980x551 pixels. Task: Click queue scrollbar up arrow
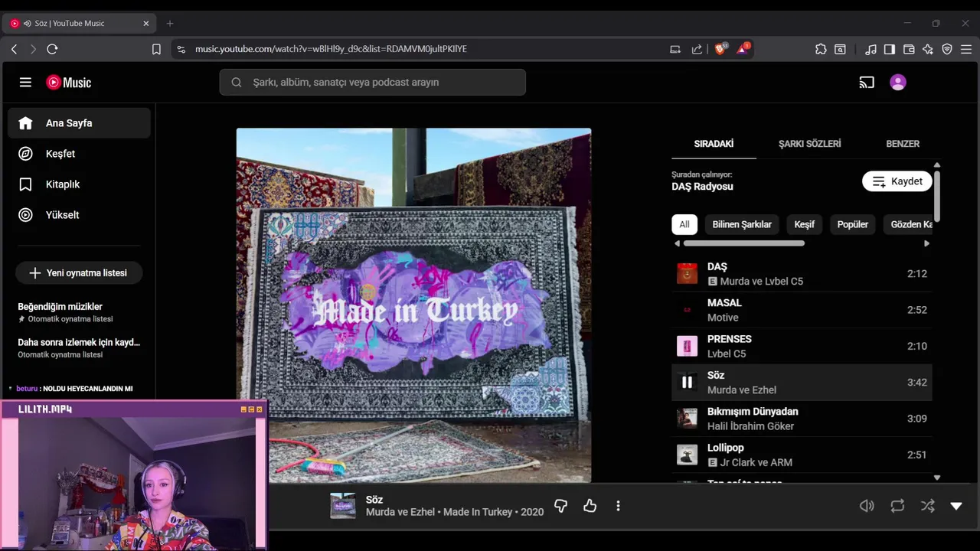(x=936, y=165)
